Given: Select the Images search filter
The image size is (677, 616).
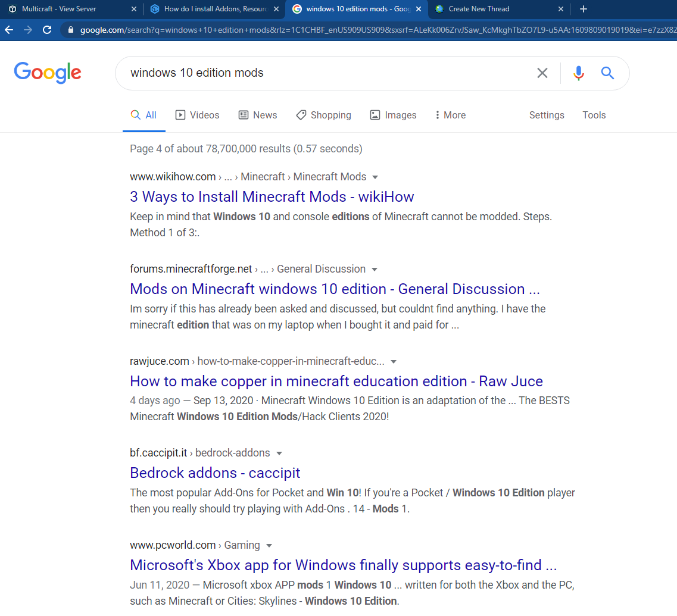Looking at the screenshot, I should click(x=394, y=115).
